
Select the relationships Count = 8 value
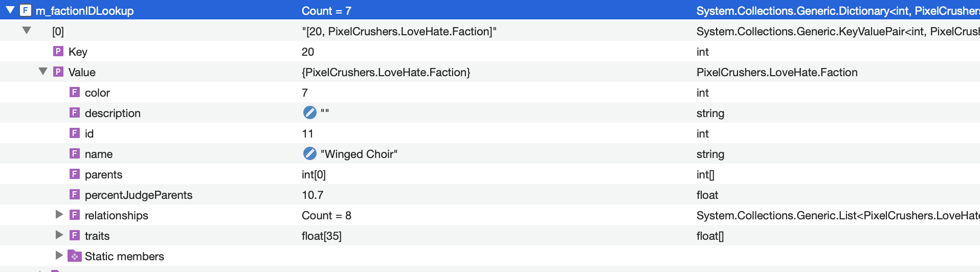point(326,215)
